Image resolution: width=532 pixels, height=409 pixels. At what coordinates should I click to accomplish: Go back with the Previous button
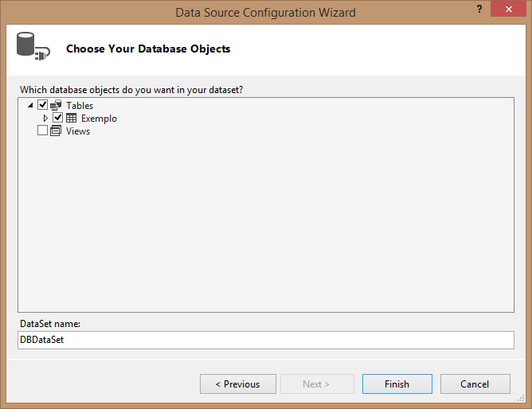coord(238,384)
